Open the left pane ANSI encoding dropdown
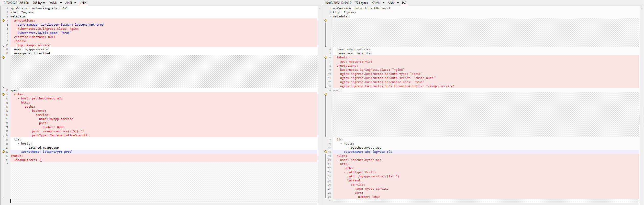This screenshot has height=205, width=644. (71, 3)
